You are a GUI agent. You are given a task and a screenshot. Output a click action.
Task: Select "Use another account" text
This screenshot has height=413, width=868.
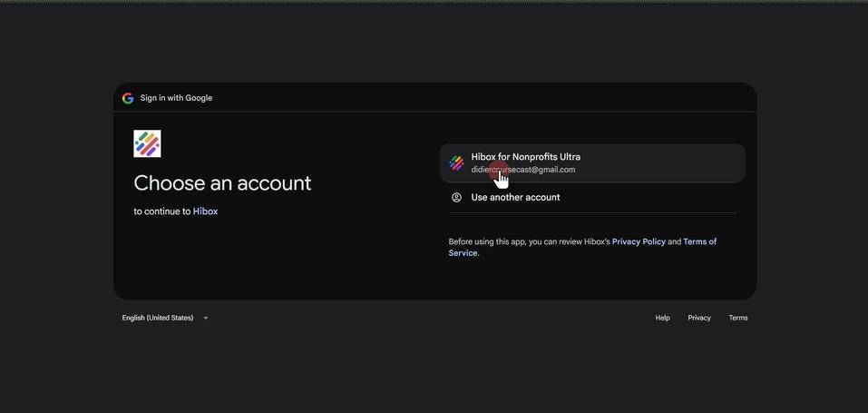pos(515,197)
